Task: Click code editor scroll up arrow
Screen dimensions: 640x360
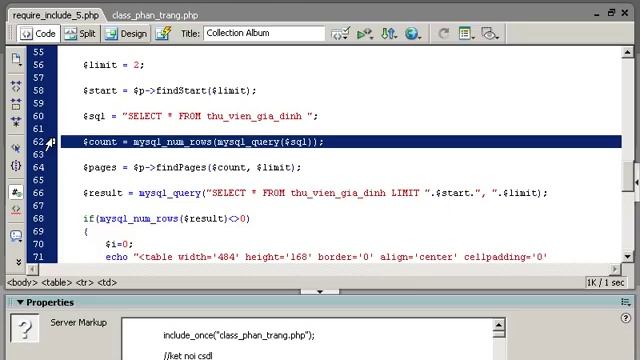Action: [x=628, y=52]
